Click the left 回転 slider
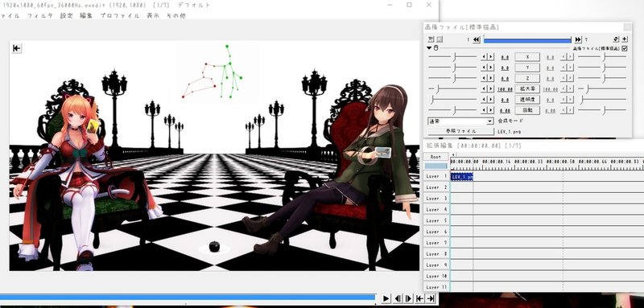Viewport: 644px width, 308px height. pos(452,110)
